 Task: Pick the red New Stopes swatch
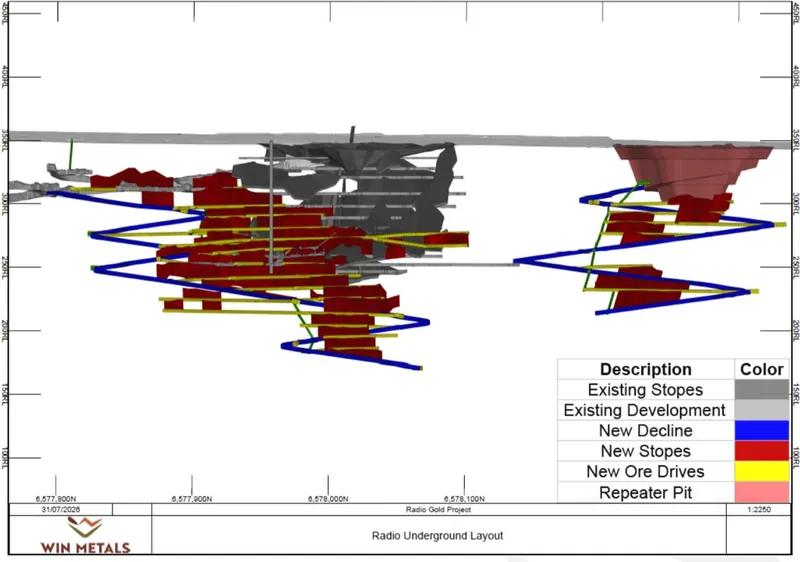coord(762,451)
